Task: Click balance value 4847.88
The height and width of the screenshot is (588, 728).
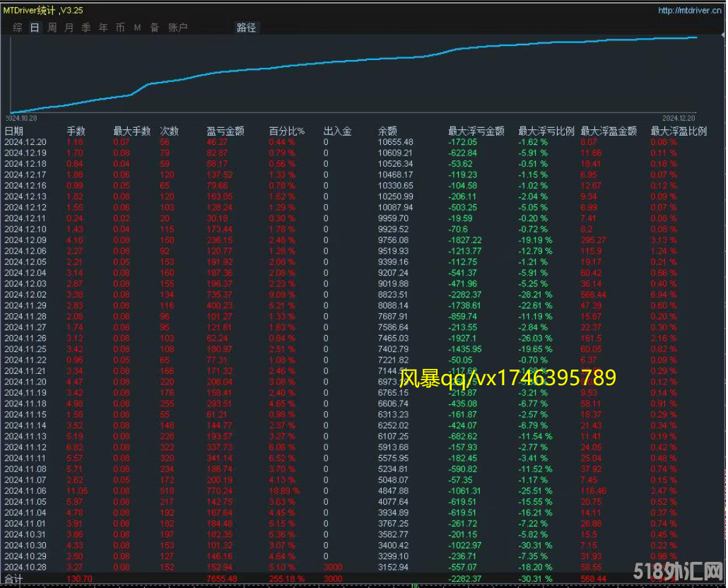Action: [x=393, y=491]
